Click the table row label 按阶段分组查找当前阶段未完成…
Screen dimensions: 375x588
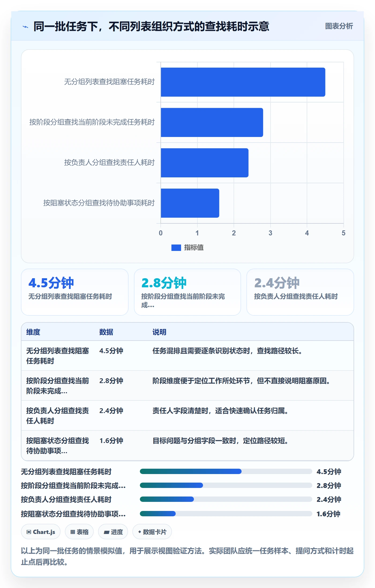tap(57, 386)
